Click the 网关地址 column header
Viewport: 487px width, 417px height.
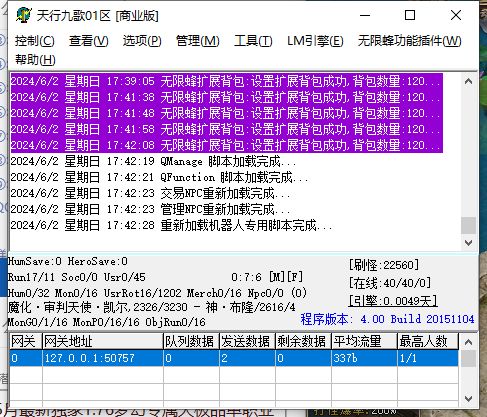tap(103, 341)
